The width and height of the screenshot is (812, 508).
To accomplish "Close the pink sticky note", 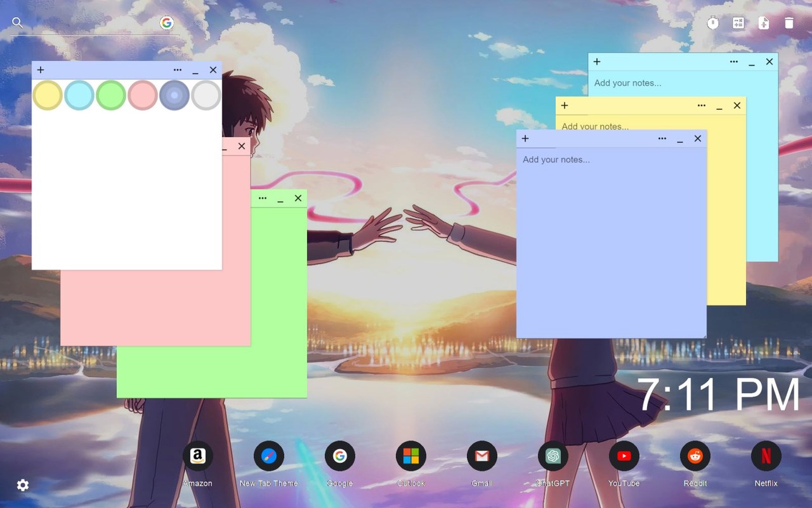I will 242,146.
